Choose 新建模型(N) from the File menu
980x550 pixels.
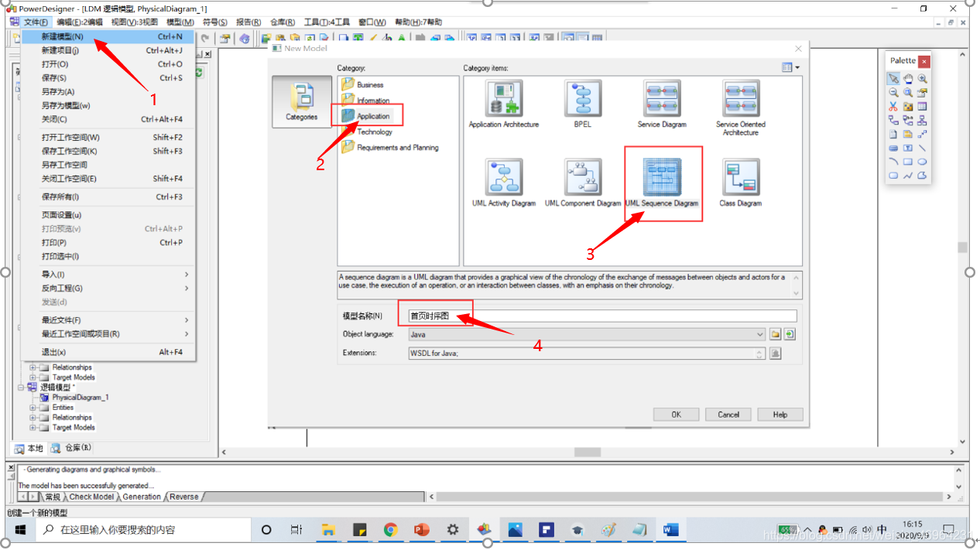click(108, 36)
